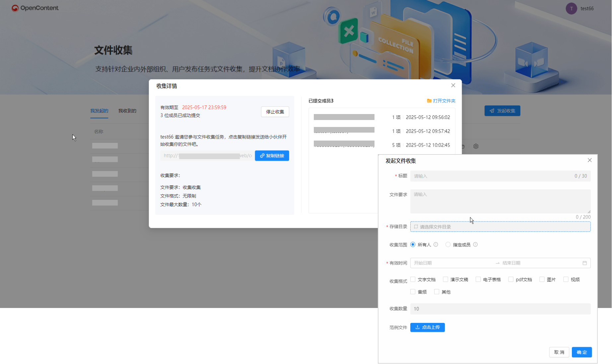Click the submission dated 2025-05-12 09:56:02

coord(382,117)
